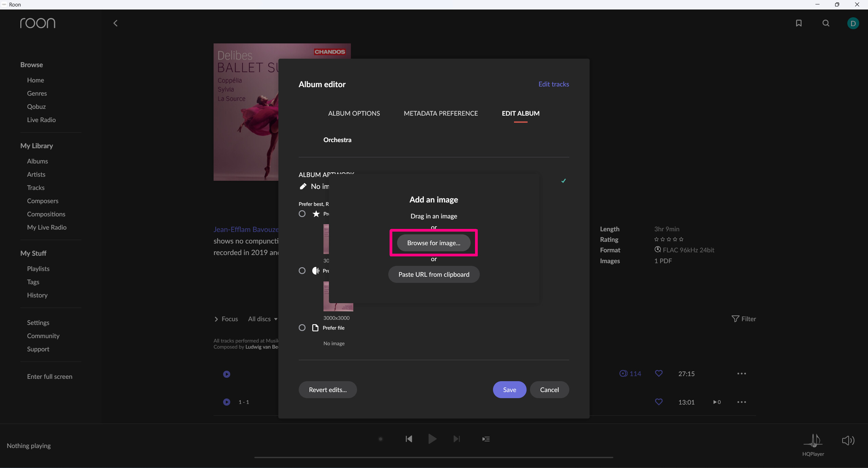Click the HQPlayer signal path icon
This screenshot has height=468, width=868.
(x=813, y=441)
